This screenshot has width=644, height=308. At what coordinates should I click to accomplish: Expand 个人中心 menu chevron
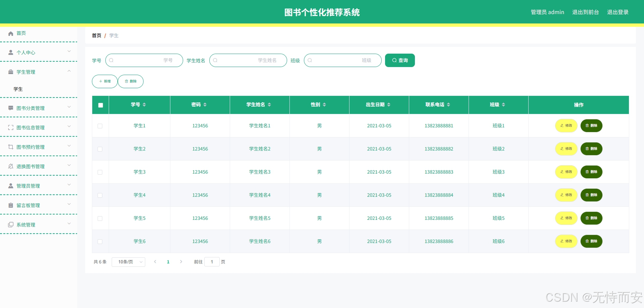(69, 51)
